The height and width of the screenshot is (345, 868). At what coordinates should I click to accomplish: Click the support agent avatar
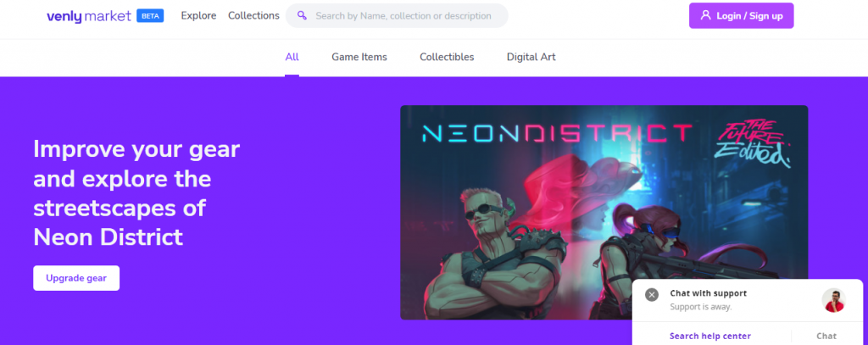point(833,300)
